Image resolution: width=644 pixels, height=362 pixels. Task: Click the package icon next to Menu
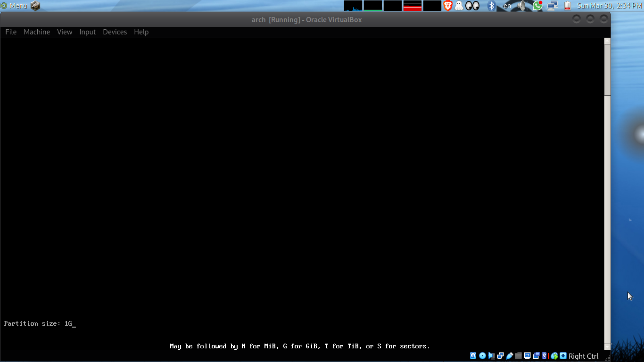click(x=35, y=6)
